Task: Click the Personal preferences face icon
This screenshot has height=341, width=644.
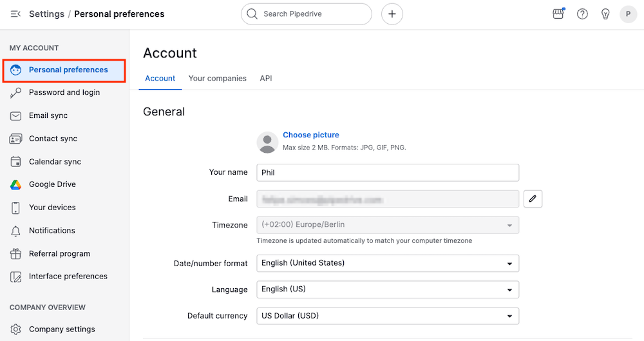Action: tap(15, 70)
